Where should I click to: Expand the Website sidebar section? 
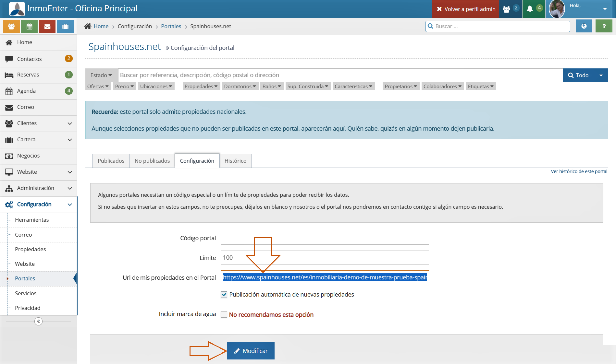pos(39,172)
